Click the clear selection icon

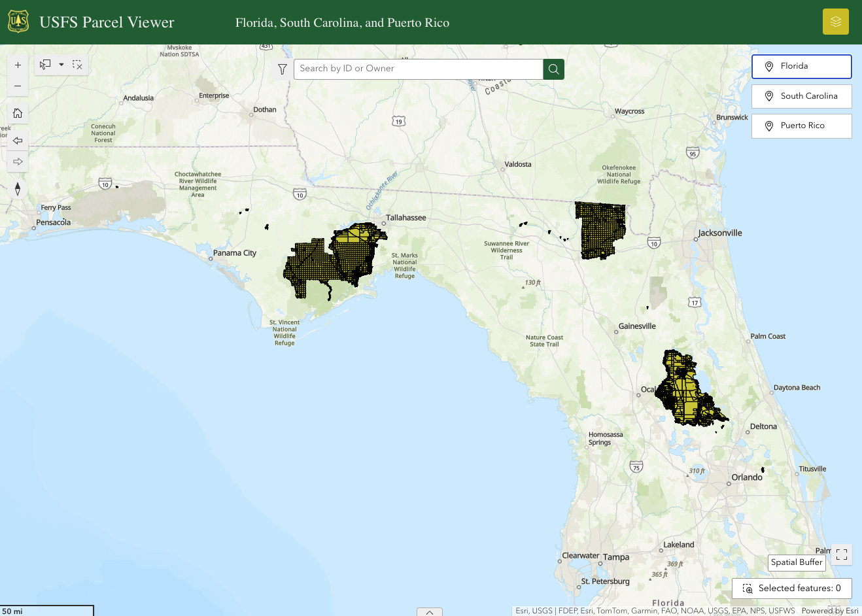click(77, 65)
